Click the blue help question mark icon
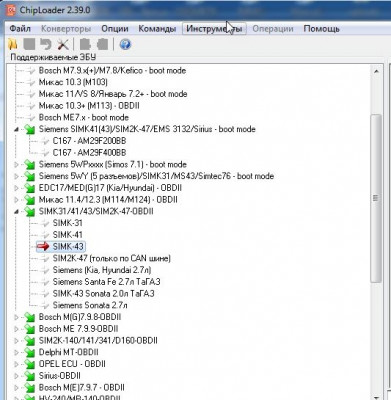This screenshot has height=400, width=391. tap(125, 44)
